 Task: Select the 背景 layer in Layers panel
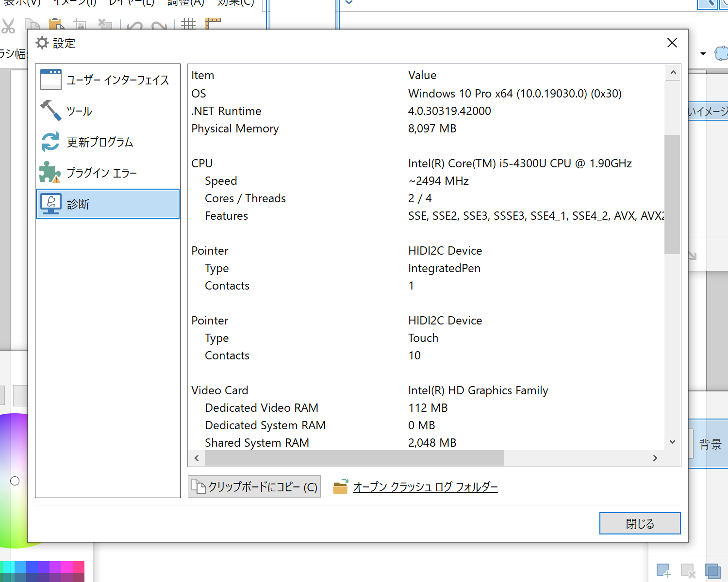pyautogui.click(x=708, y=444)
